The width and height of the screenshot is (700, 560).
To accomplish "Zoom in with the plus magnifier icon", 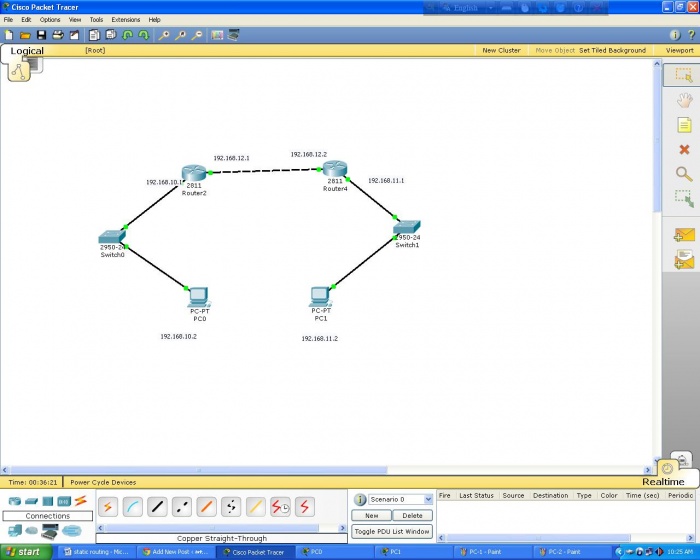I will (x=164, y=35).
